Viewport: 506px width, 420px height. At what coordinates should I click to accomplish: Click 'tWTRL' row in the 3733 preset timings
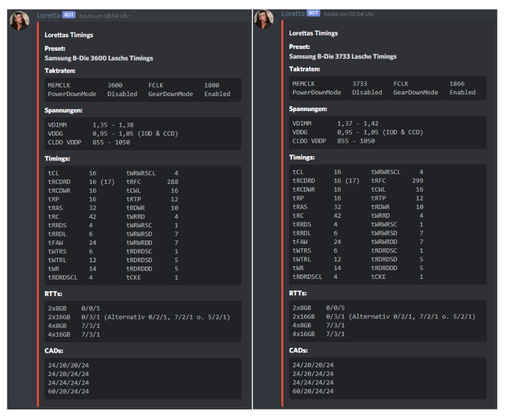[316, 259]
